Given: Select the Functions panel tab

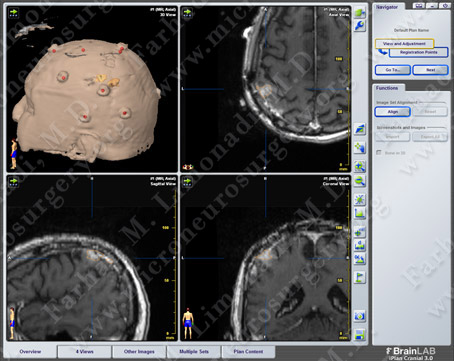Looking at the screenshot, I should (387, 88).
